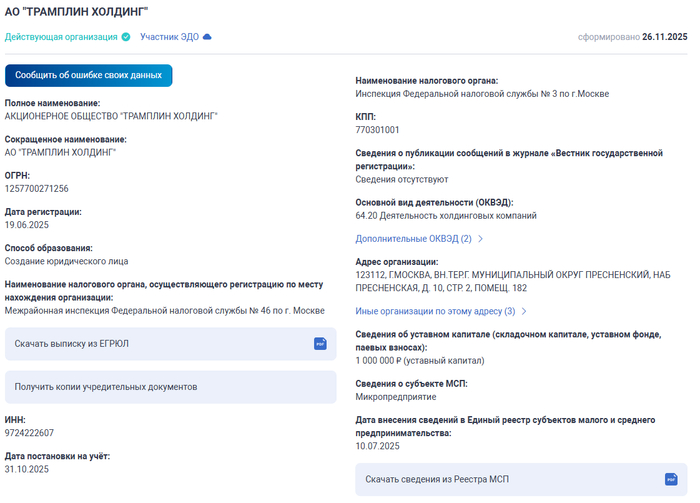The image size is (700, 503).
Task: Click the green checkmark beside Действующая организация
Action: click(126, 37)
